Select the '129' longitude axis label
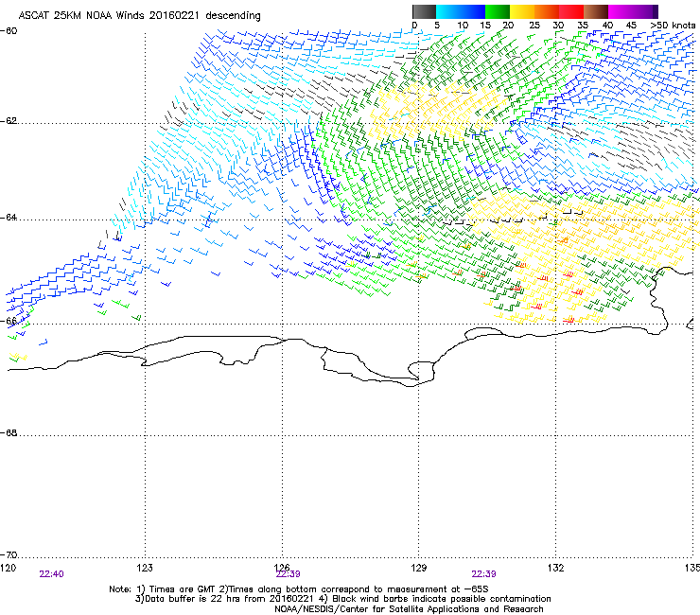Viewport: 700px width, 615px height. [x=419, y=568]
